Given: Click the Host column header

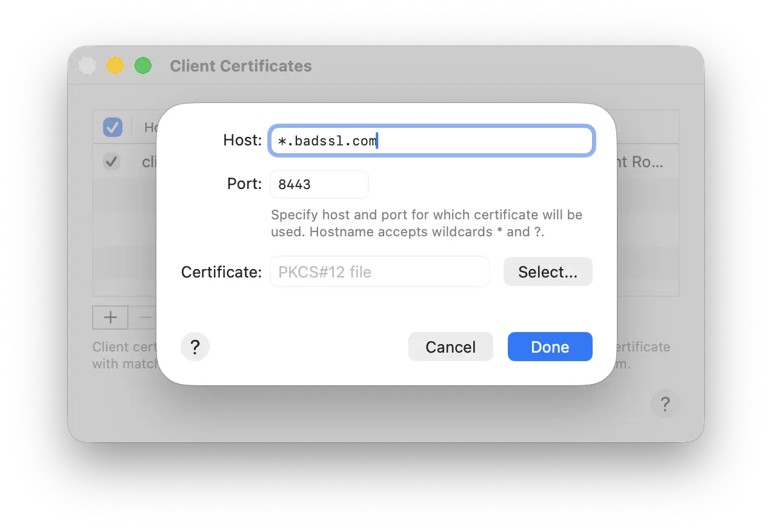Looking at the screenshot, I should tap(150, 127).
